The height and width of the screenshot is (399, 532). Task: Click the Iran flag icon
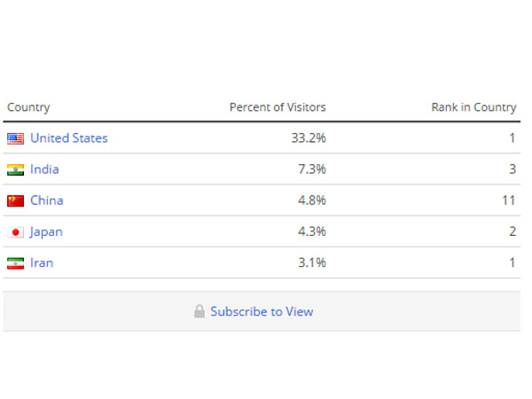[16, 263]
